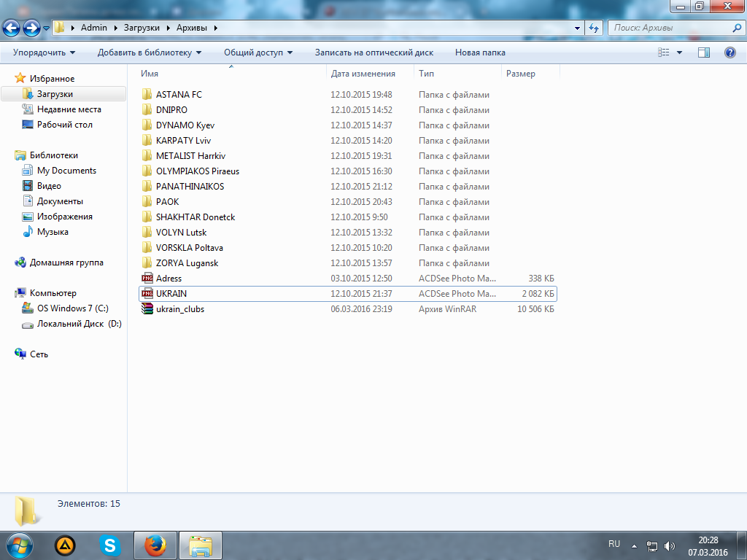Select the DYNAMO Kyev folder icon

(x=147, y=125)
